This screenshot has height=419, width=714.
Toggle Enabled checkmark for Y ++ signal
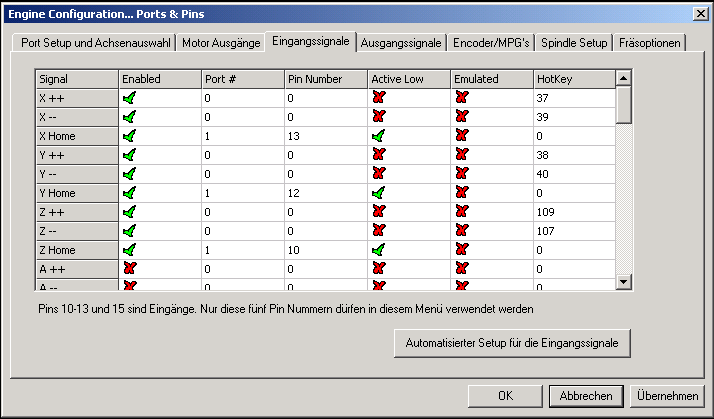130,155
